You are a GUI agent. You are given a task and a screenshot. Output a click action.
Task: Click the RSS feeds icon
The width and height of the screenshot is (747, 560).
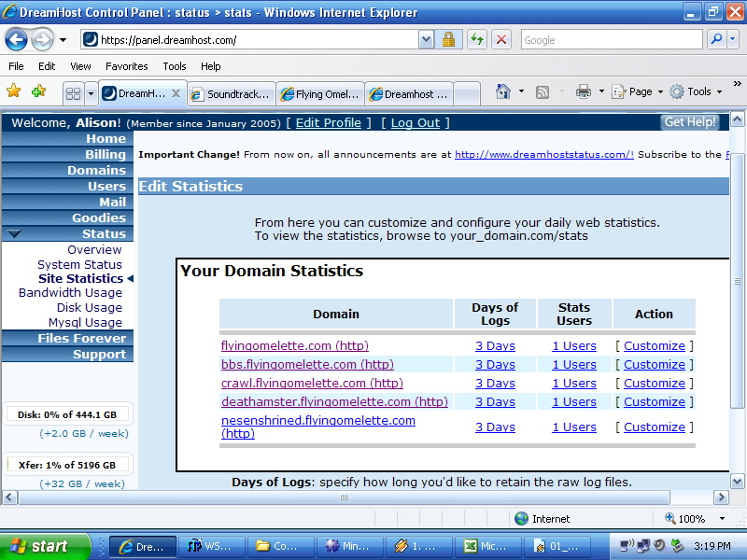coord(543,91)
